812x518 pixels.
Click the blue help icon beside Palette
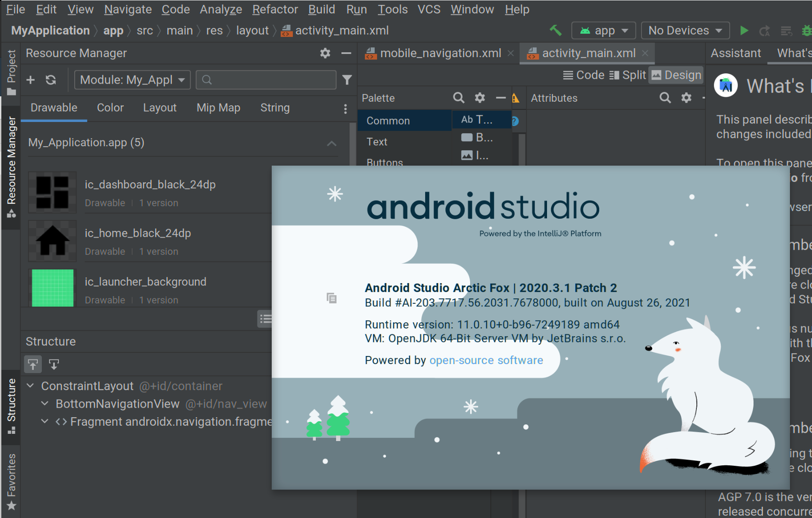tap(516, 121)
